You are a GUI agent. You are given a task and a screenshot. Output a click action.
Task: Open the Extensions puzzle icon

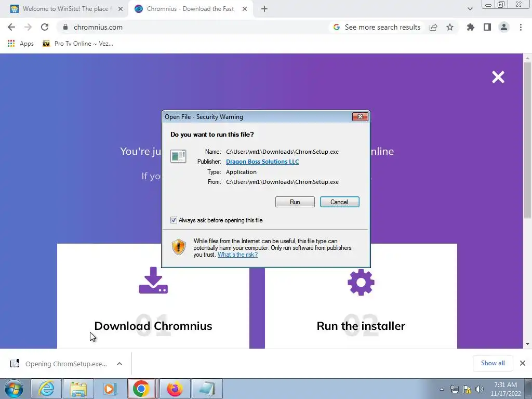(471, 27)
